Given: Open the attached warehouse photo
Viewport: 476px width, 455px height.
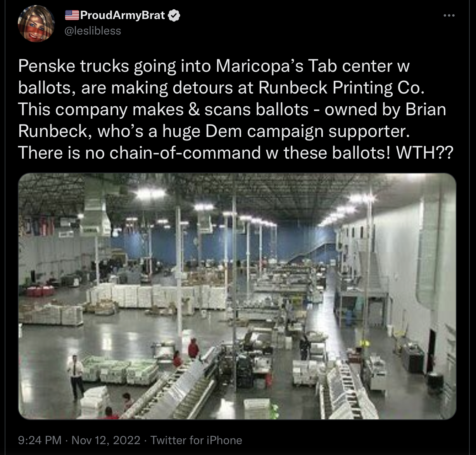Looking at the screenshot, I should 237,296.
